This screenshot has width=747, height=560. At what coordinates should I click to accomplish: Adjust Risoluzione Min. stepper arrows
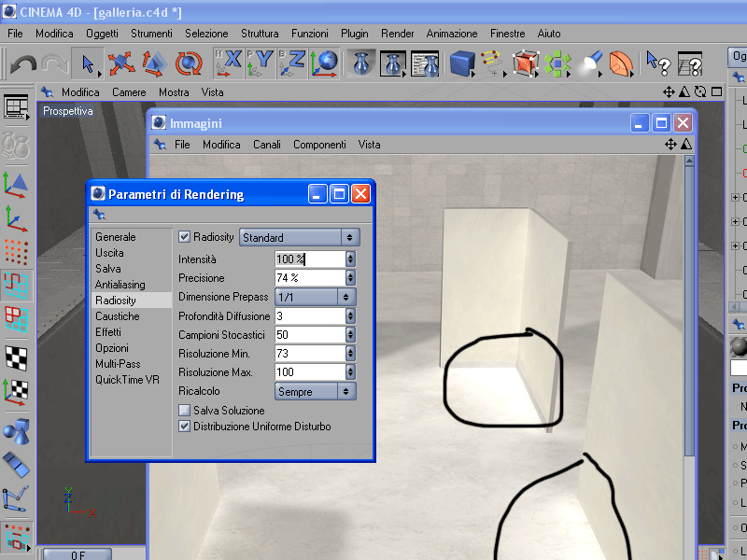pyautogui.click(x=351, y=354)
